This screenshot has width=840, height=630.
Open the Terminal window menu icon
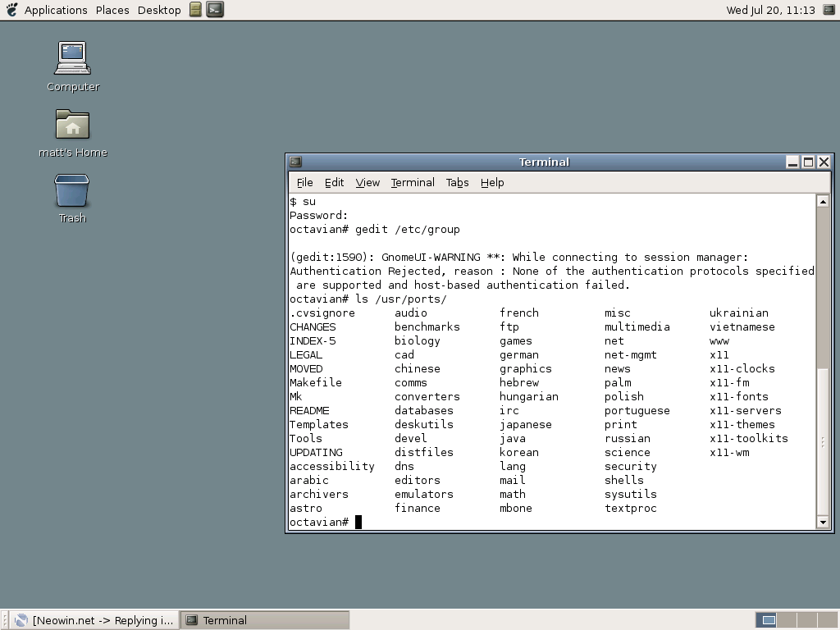coord(296,162)
